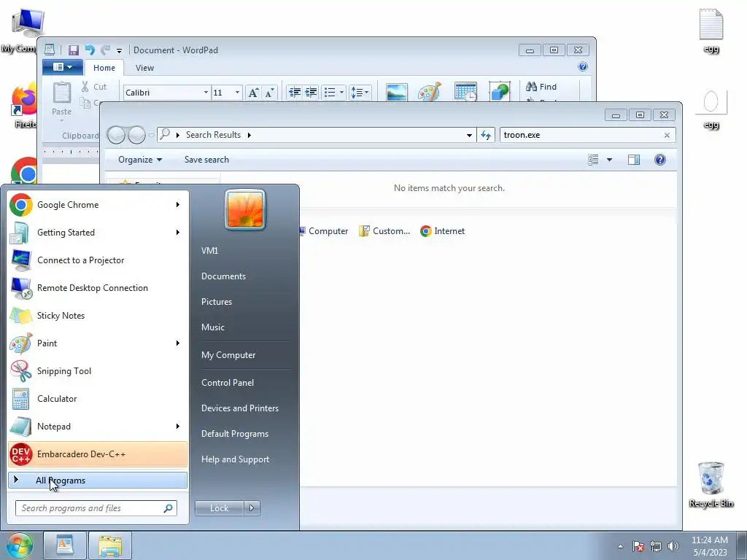747x560 pixels.
Task: Click the Windows Start orb
Action: coord(19,545)
